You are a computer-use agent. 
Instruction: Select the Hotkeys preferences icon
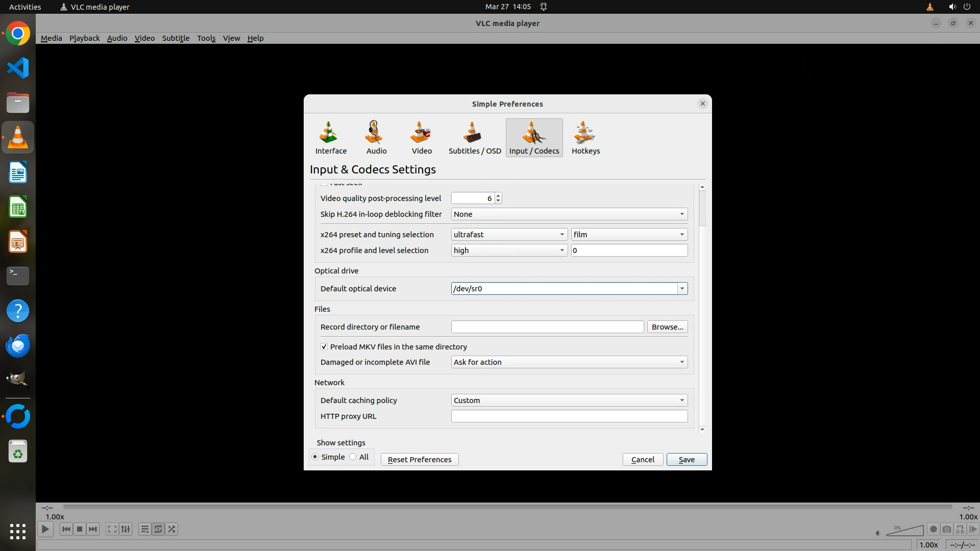pos(585,138)
